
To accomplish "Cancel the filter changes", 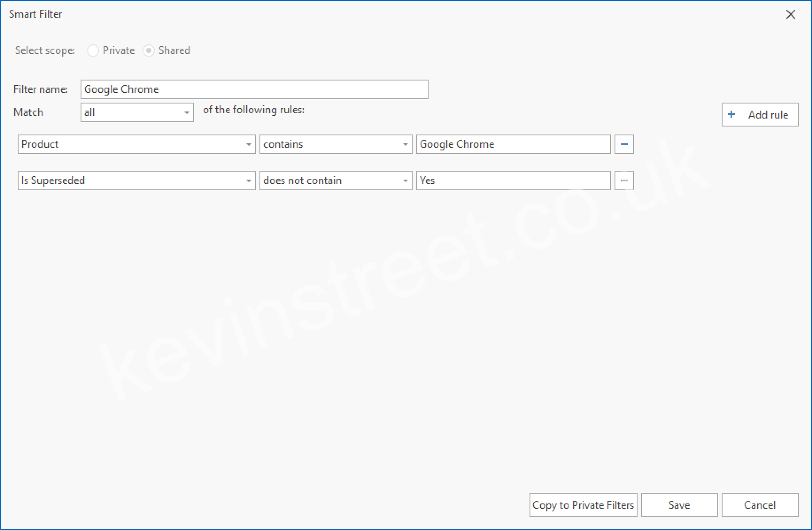I will (759, 505).
